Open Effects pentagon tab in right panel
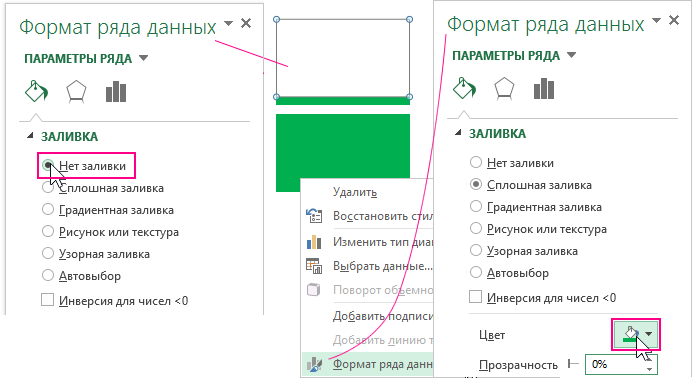Viewport: 692px width, 378px height. click(504, 88)
